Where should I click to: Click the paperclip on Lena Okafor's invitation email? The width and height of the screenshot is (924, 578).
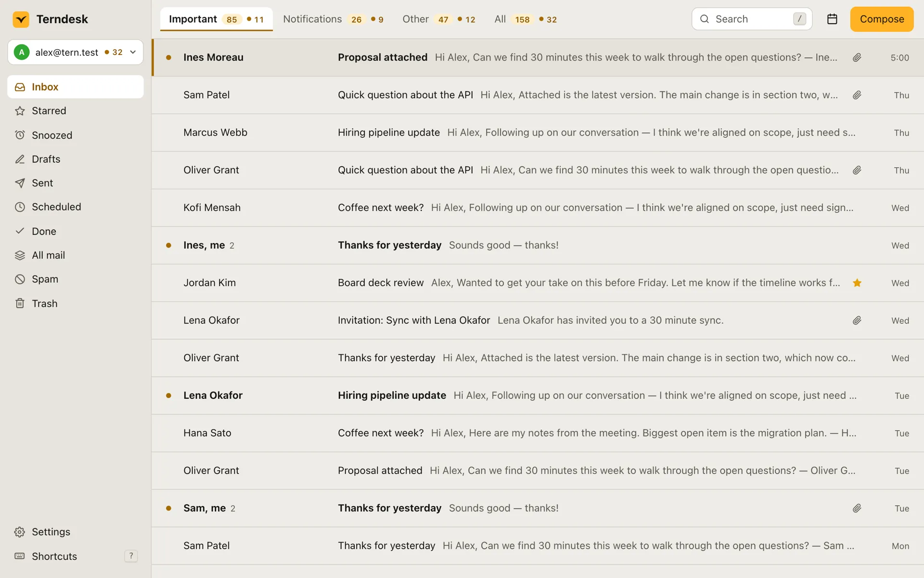(x=857, y=321)
